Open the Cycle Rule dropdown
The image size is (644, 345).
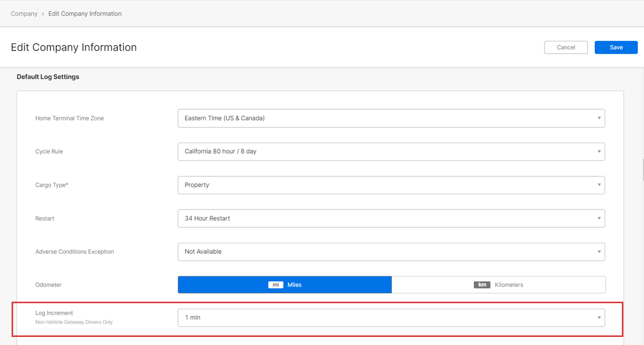[x=391, y=152]
